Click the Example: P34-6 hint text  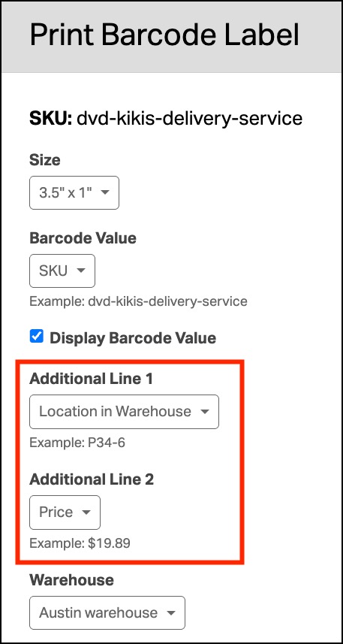click(77, 443)
